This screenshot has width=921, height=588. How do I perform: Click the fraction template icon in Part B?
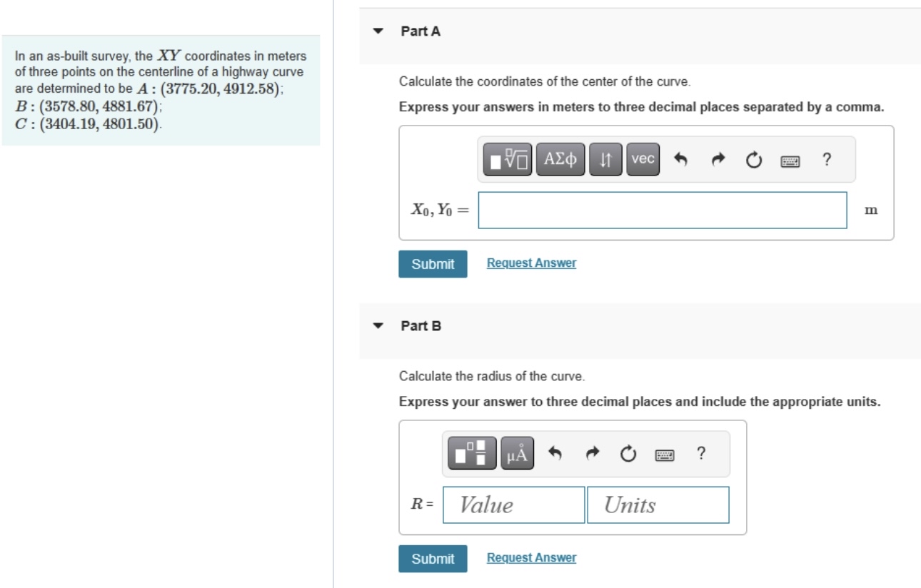tap(470, 452)
